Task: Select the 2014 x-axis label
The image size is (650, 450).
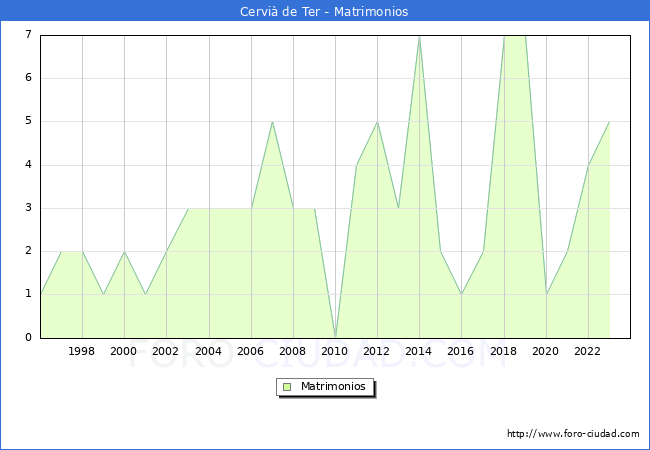Action: 419,352
